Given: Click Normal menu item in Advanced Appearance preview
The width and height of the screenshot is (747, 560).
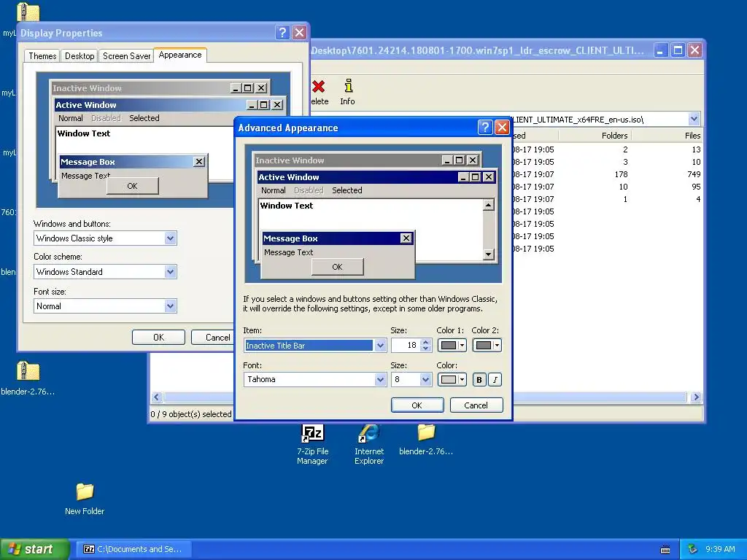Looking at the screenshot, I should (x=273, y=190).
